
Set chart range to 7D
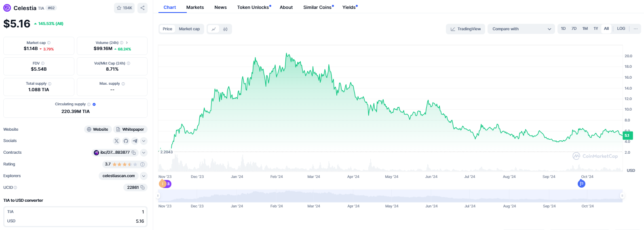(x=574, y=29)
